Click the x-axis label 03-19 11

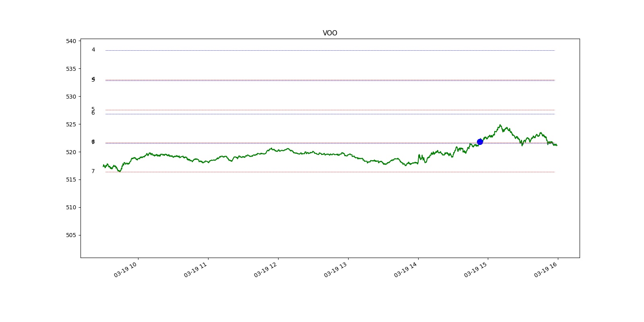pyautogui.click(x=196, y=270)
